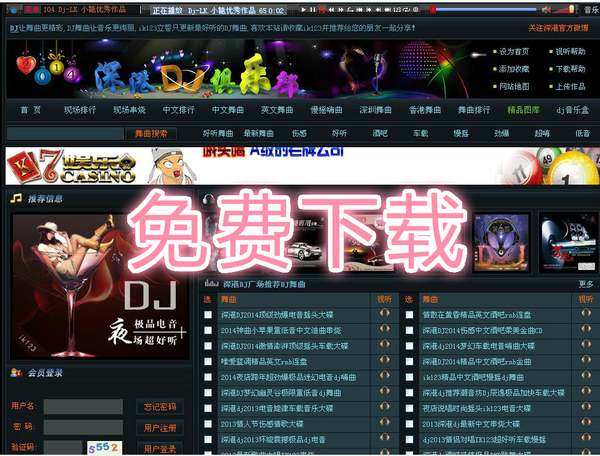Select checkbox for 借歌在黄昏精品英文酒吧rnb连盒

[409, 314]
